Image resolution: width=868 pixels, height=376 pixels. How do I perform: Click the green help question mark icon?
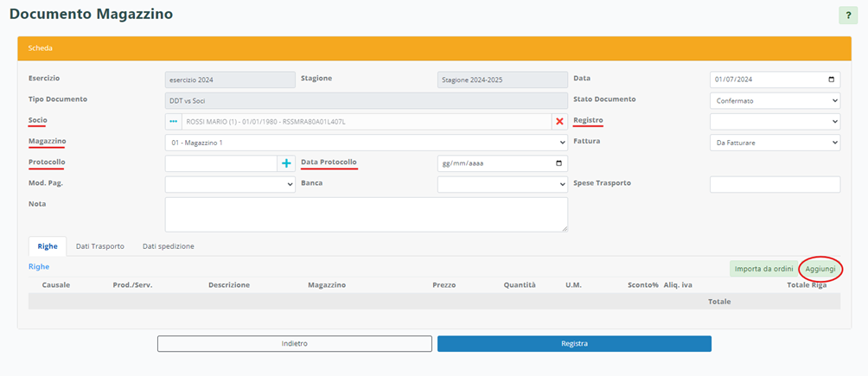coord(848,16)
